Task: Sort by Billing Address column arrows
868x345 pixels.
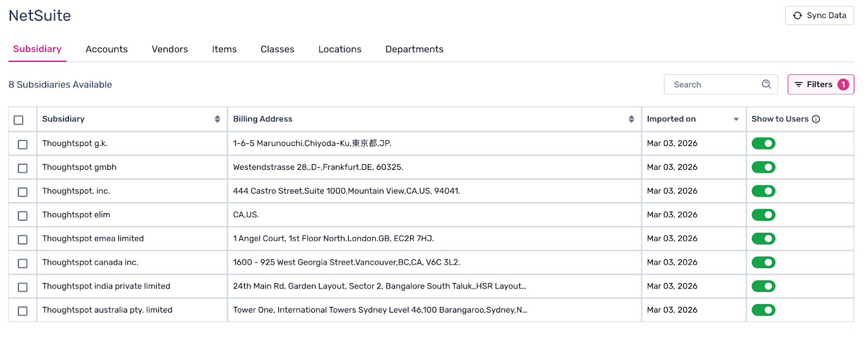Action: pyautogui.click(x=631, y=119)
